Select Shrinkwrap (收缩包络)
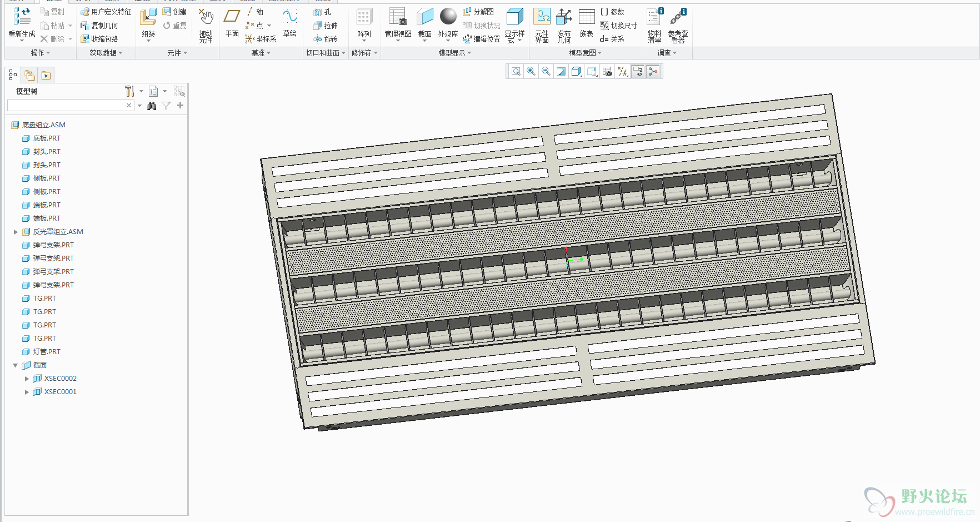Screen dimensions: 980x522 tap(99, 39)
